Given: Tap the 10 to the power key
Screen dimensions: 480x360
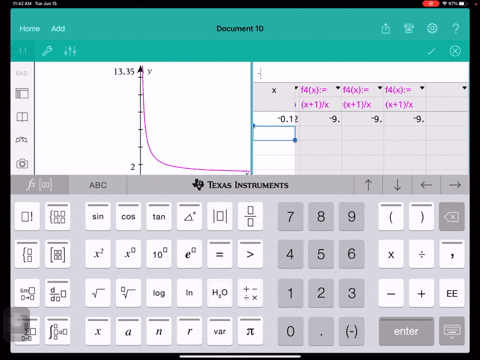Looking at the screenshot, I should pos(159,254).
